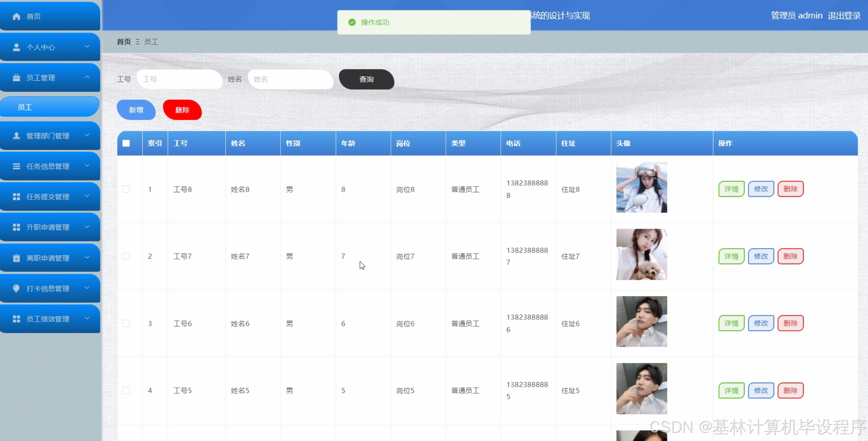Toggle the select-all checkbox in table header
Image resolution: width=868 pixels, height=441 pixels.
coord(126,143)
